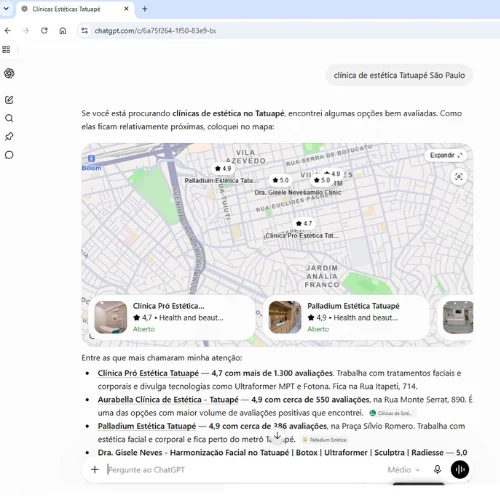Image resolution: width=500 pixels, height=500 pixels.
Task: Open the apps grid icon in bookmarks bar
Action: 6,50
